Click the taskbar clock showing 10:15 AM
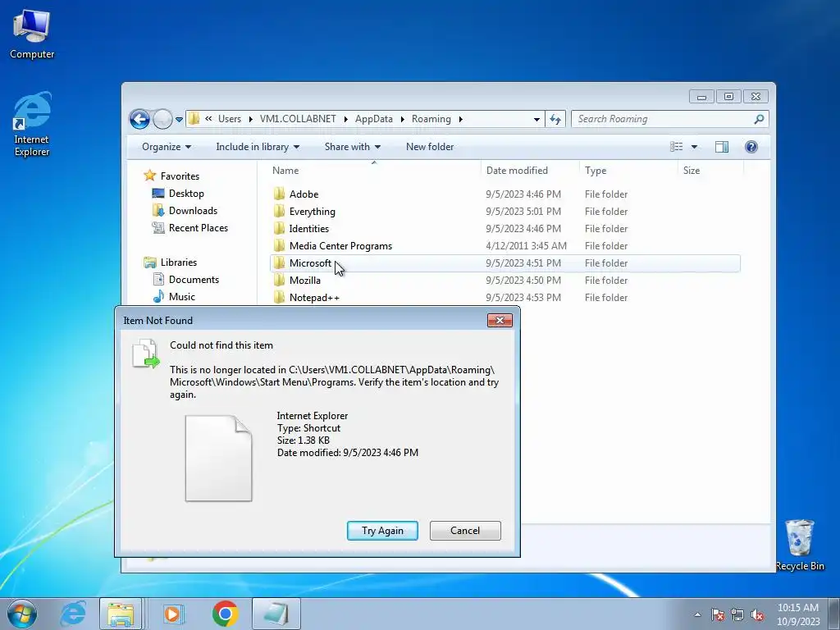840x630 pixels. tap(797, 614)
